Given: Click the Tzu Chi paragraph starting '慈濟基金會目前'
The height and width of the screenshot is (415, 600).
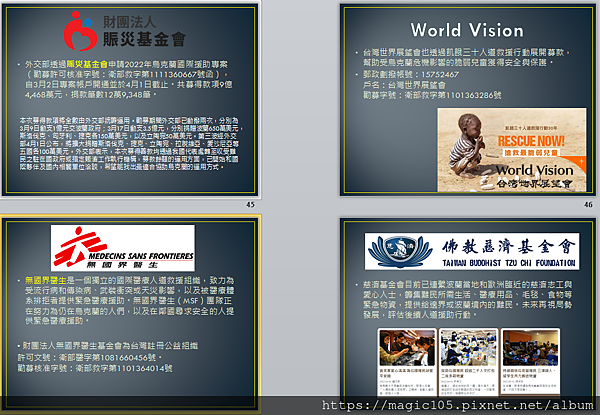Looking at the screenshot, I should pos(467,299).
